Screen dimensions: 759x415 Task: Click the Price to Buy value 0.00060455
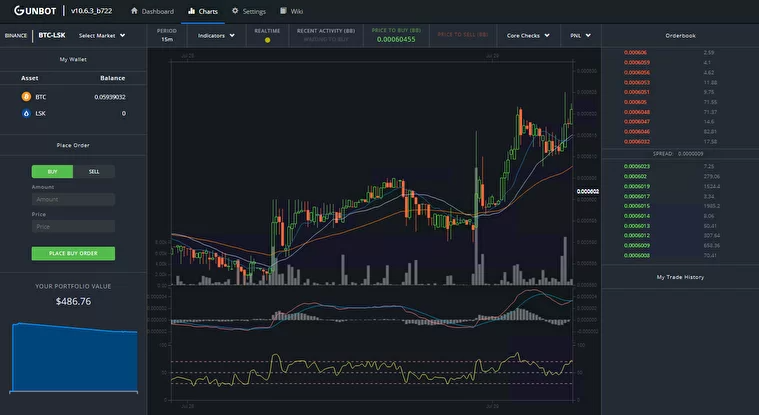(x=396, y=40)
